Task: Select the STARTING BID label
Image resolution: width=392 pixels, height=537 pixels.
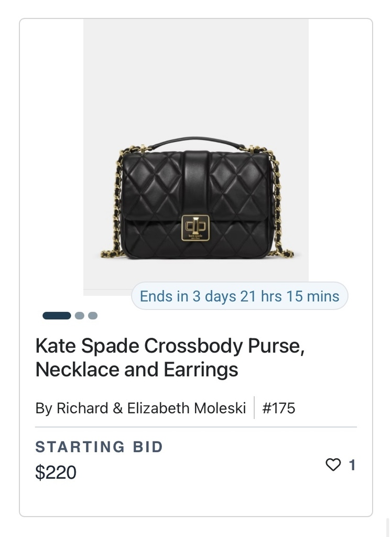Action: [x=99, y=447]
